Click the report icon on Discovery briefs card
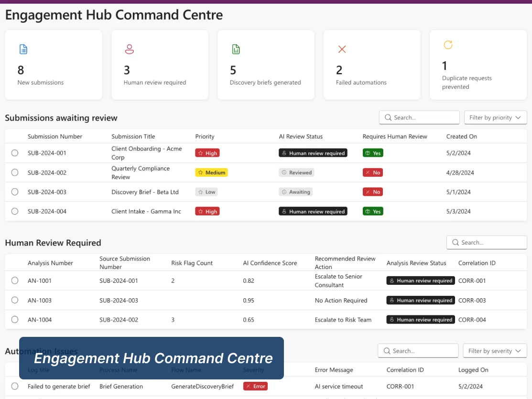Viewport: 532px width, 399px height. point(236,50)
